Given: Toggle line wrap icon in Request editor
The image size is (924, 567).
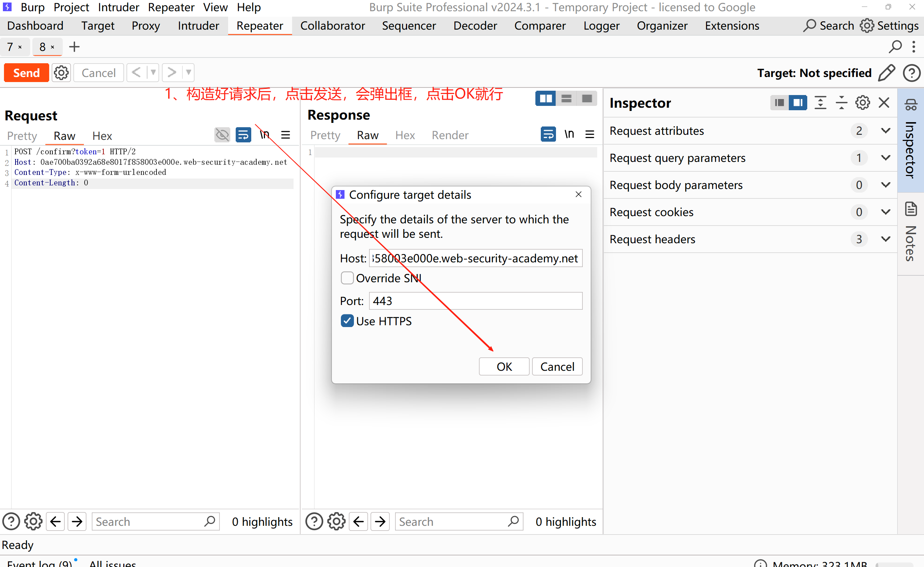Looking at the screenshot, I should click(243, 135).
